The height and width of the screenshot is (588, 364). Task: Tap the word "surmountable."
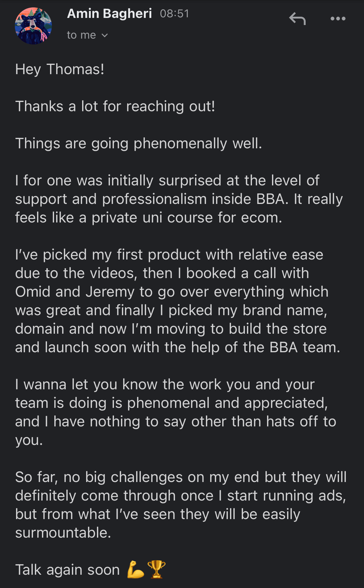pos(63,533)
